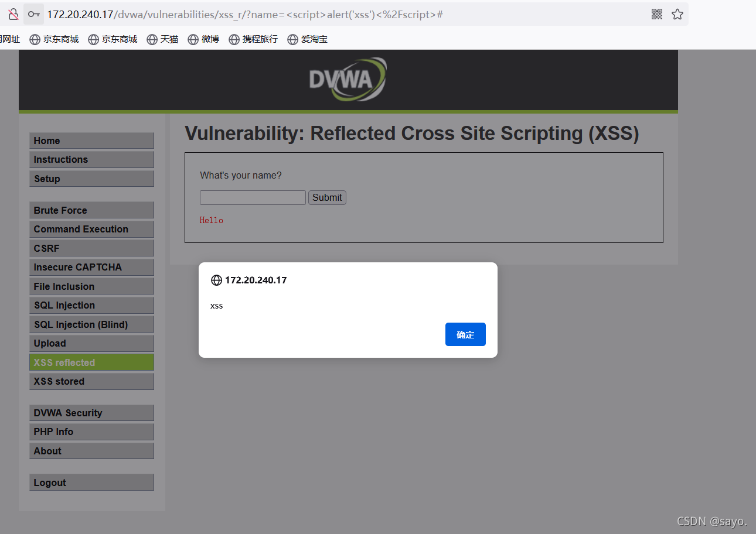Open File Inclusion page

click(91, 286)
